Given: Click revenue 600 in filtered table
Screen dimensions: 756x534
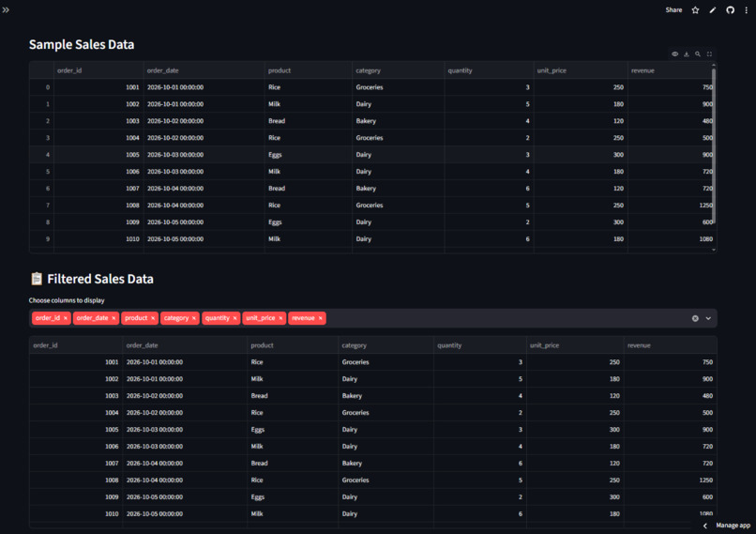Looking at the screenshot, I should 670,497.
